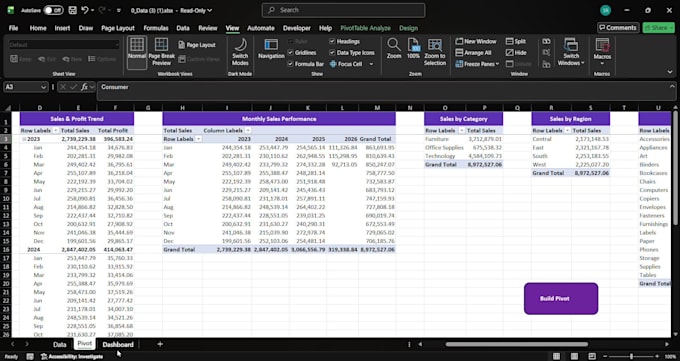The height and width of the screenshot is (361, 680).
Task: Click zoom in plus button
Action: [657, 356]
